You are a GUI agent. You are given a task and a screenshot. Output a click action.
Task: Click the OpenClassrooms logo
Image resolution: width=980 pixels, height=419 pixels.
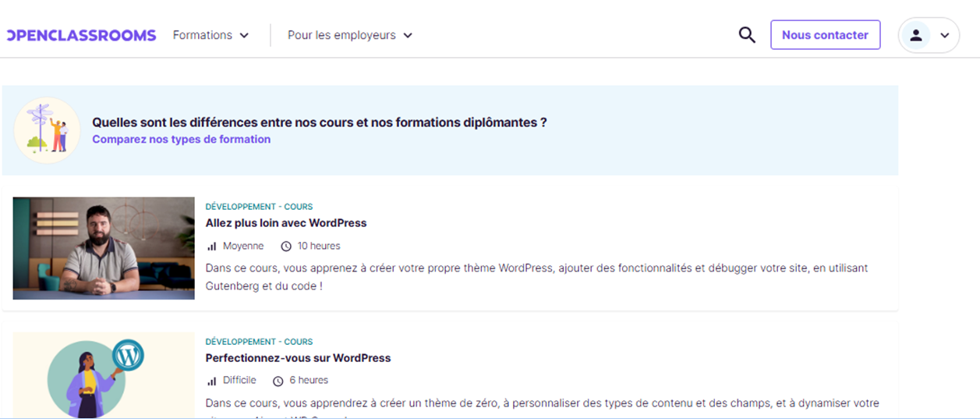pyautogui.click(x=81, y=35)
